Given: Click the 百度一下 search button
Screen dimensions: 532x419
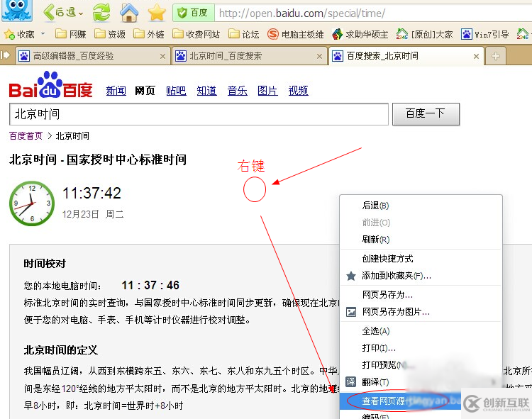Looking at the screenshot, I should pos(426,114).
